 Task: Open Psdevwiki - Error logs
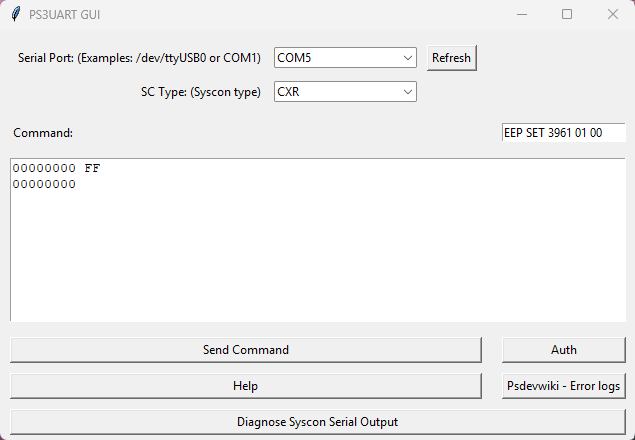pos(563,386)
